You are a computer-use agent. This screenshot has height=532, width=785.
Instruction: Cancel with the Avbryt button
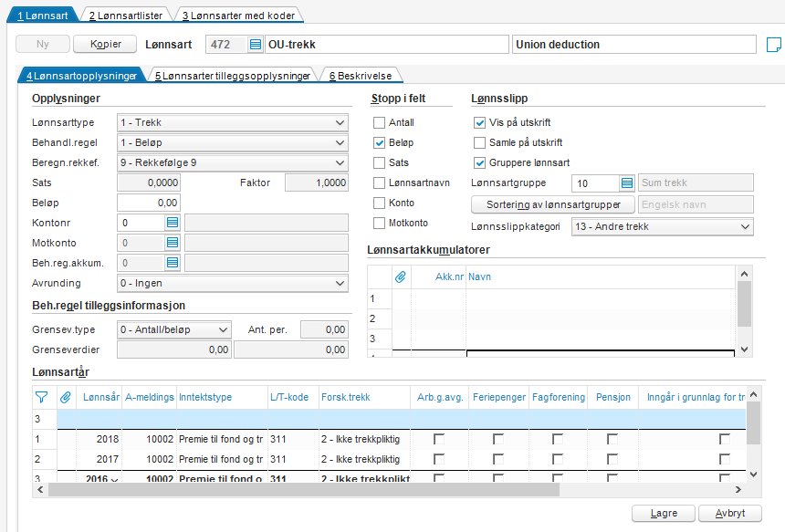coord(730,513)
